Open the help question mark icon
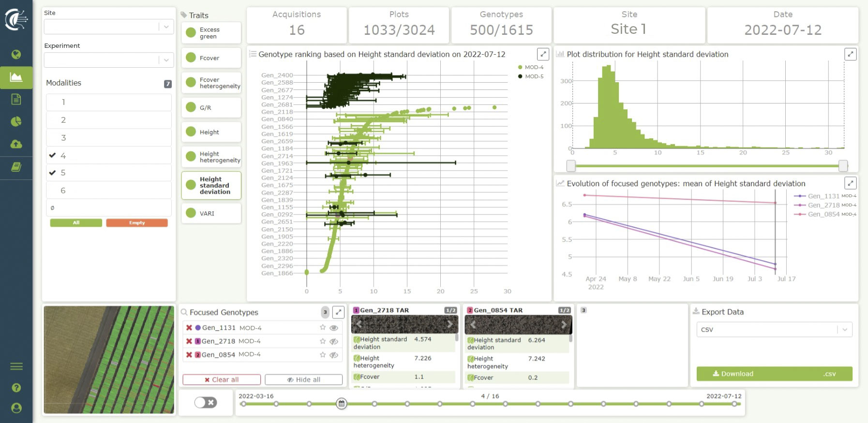The height and width of the screenshot is (423, 868). pyautogui.click(x=16, y=387)
